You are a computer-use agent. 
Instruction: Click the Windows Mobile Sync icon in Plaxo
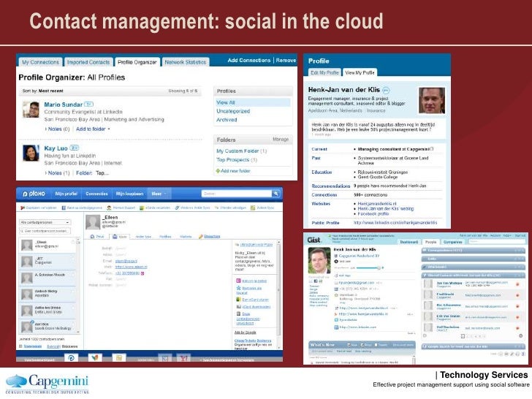(x=177, y=208)
